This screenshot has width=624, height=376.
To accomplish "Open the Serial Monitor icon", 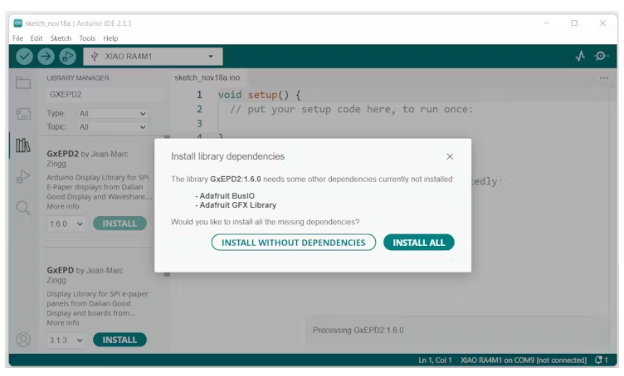I will 601,56.
